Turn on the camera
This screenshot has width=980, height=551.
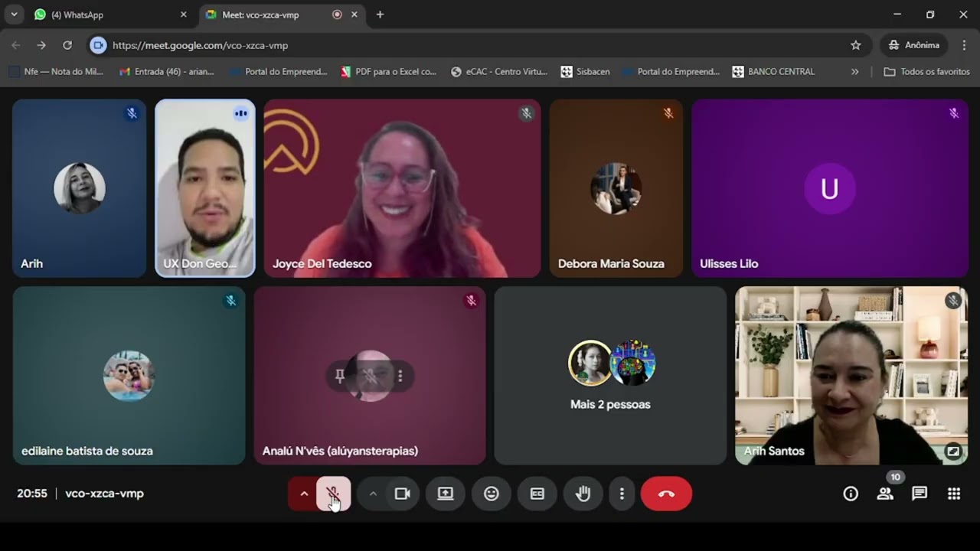click(402, 494)
